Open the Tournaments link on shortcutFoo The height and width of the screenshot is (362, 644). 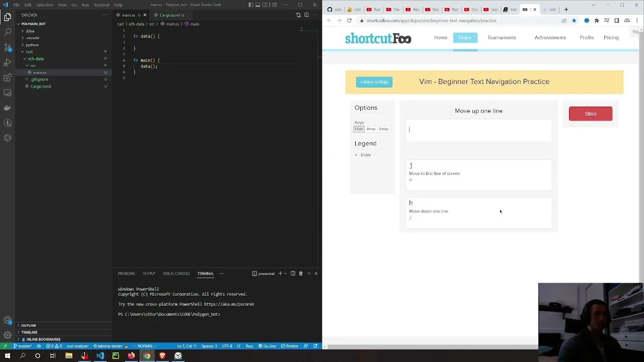[x=502, y=38]
